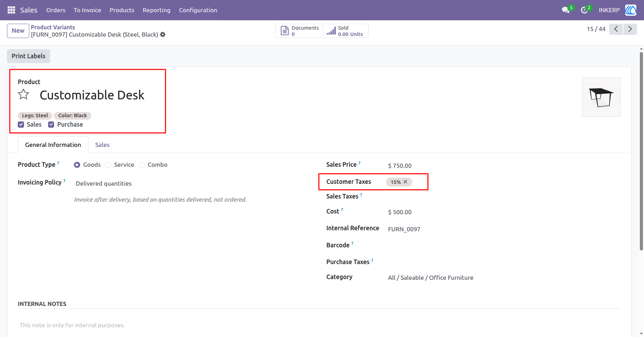Open the gear actions menu beside the product title
Image resolution: width=644 pixels, height=337 pixels.
click(x=163, y=35)
